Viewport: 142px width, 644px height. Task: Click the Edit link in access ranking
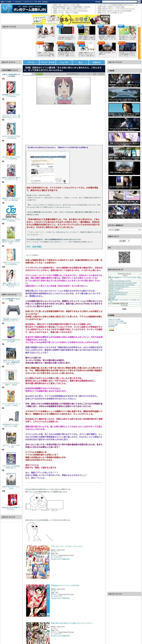[110, 304]
